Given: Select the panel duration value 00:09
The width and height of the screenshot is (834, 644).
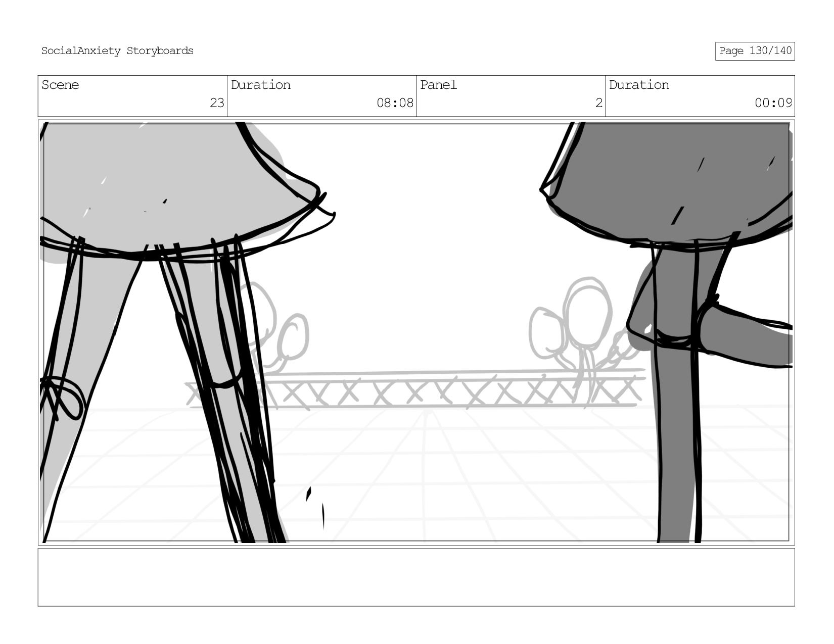Looking at the screenshot, I should tap(773, 103).
